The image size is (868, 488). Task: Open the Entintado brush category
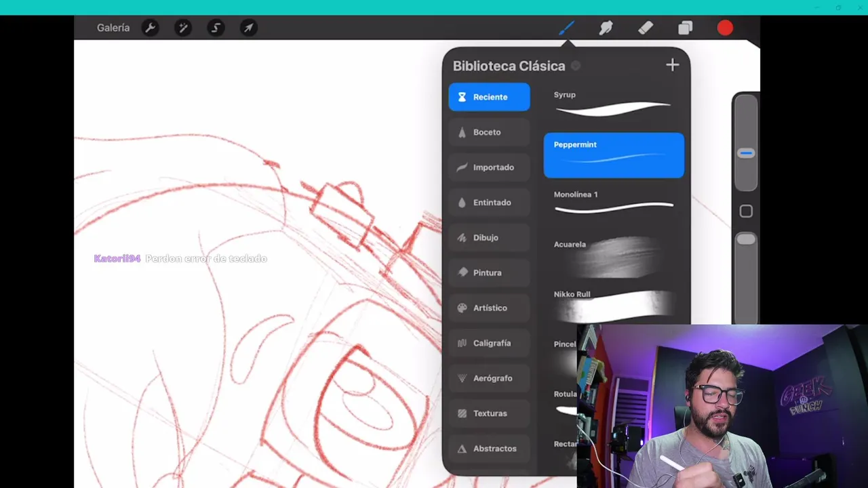click(x=489, y=203)
